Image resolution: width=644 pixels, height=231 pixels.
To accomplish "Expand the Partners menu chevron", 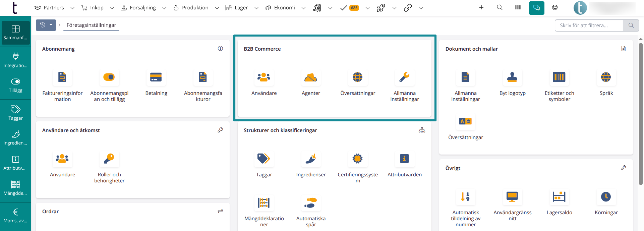I will [72, 8].
